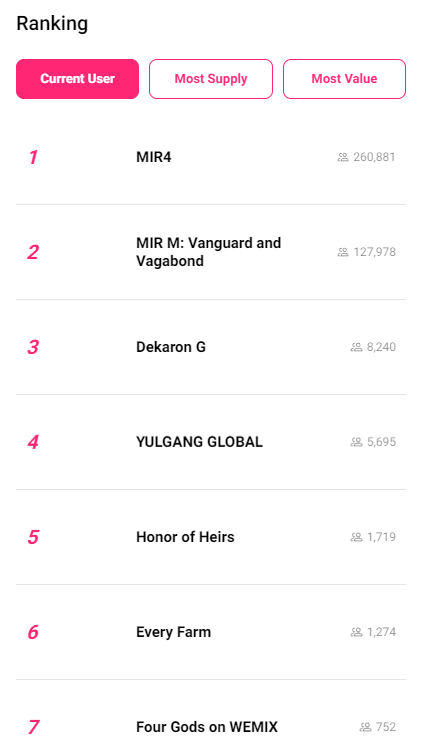Click the users icon beside 1,274
The height and width of the screenshot is (742, 433).
pyautogui.click(x=356, y=632)
